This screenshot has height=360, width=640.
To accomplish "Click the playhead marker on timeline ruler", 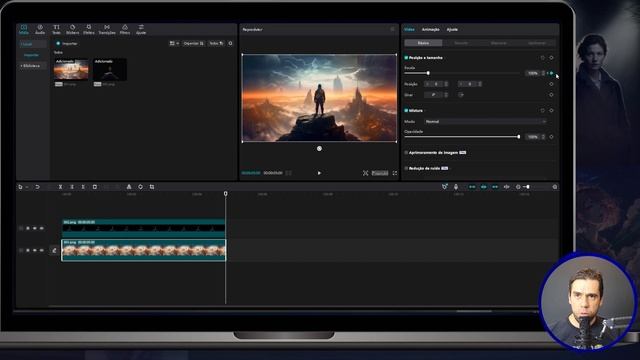I will 225,194.
